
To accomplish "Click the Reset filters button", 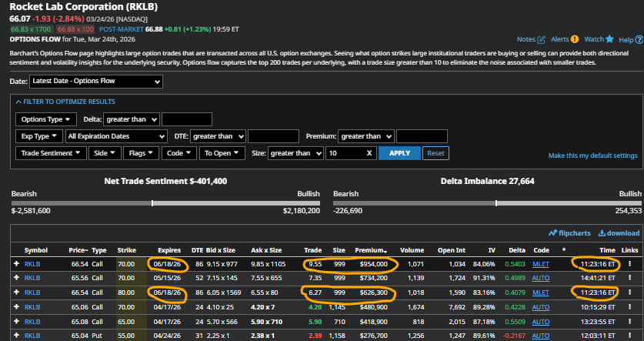I will click(435, 153).
